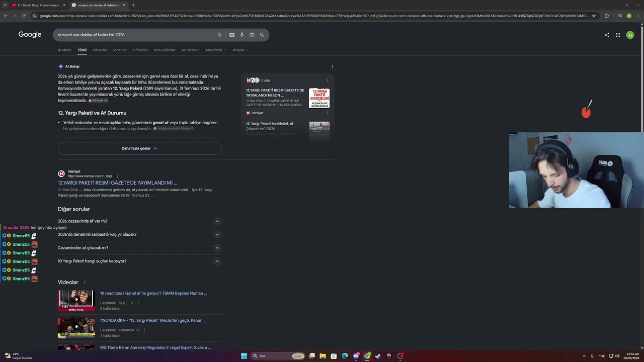This screenshot has width=644, height=362.
Task: Open File Explorer from the taskbar
Action: [x=323, y=356]
